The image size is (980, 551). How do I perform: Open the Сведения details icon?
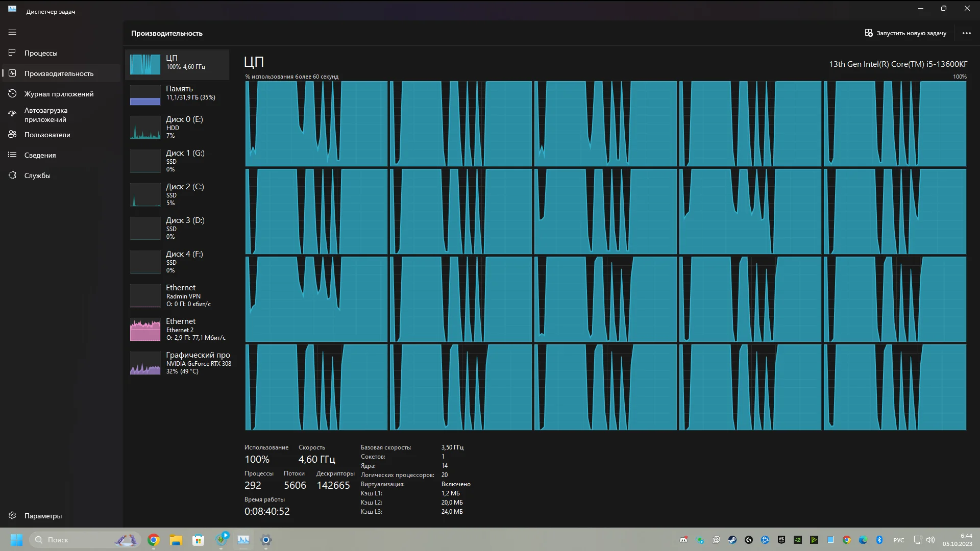click(x=12, y=155)
